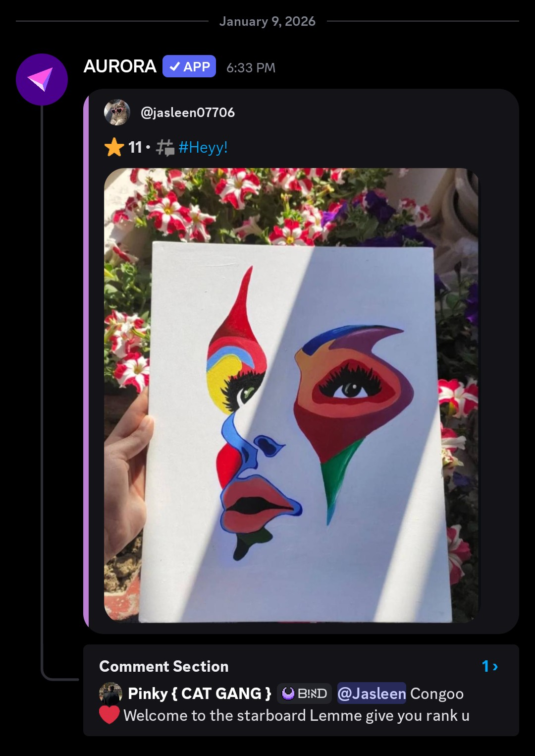
Task: Click the January 9, 2026 date divider
Action: click(x=267, y=21)
